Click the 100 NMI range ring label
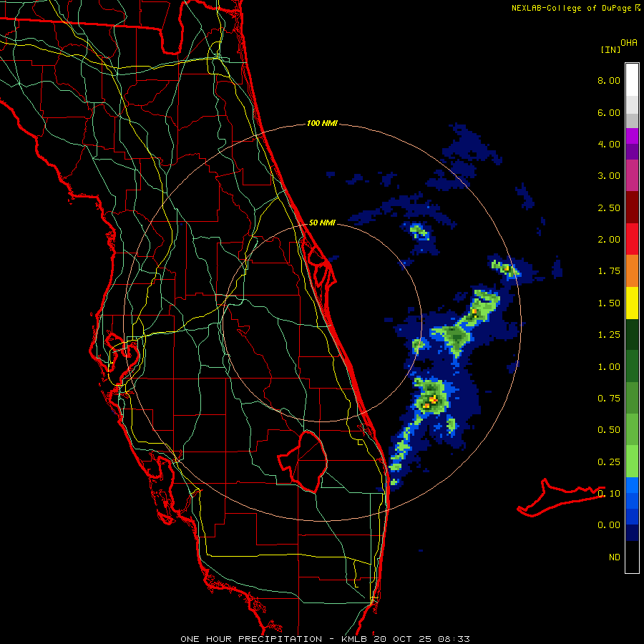The width and height of the screenshot is (644, 644). point(322,123)
